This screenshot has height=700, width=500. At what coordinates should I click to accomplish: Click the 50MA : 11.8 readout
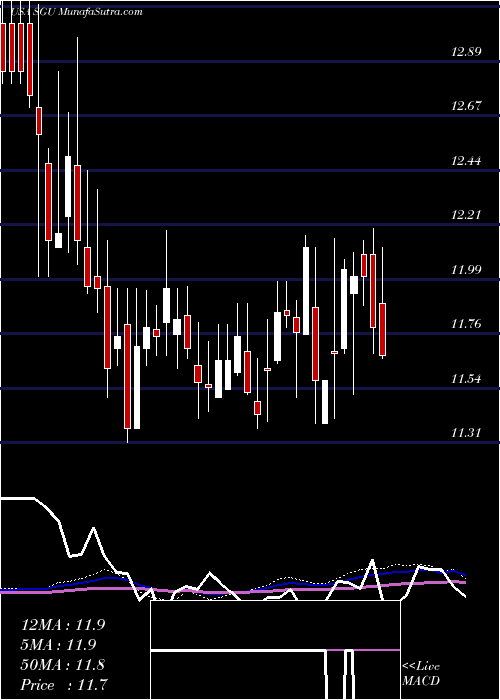tap(63, 665)
